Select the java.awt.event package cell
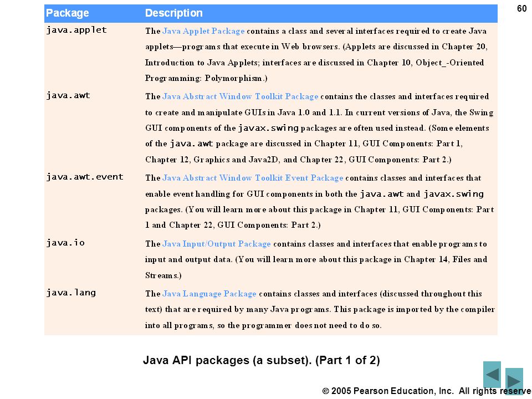Screen dimensions: 532x399 [85, 177]
